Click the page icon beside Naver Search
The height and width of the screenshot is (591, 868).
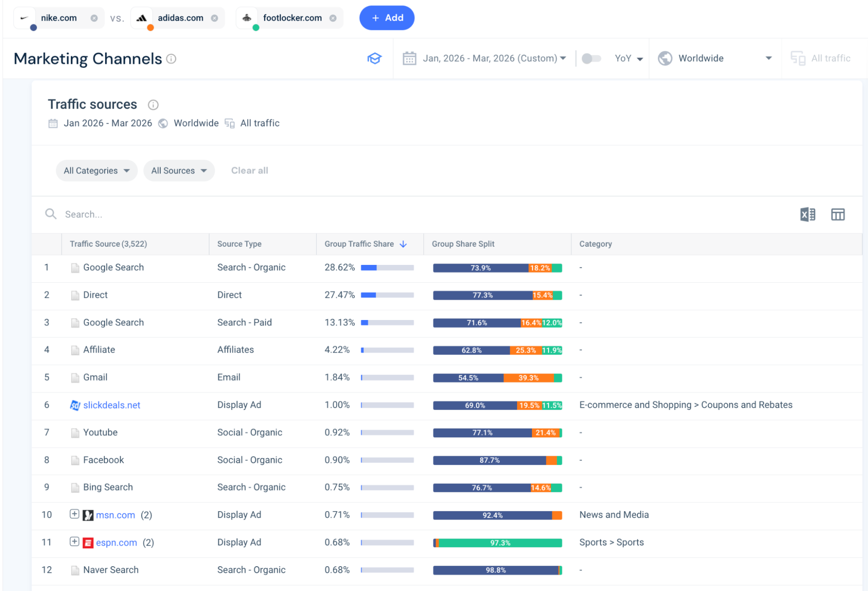[75, 570]
